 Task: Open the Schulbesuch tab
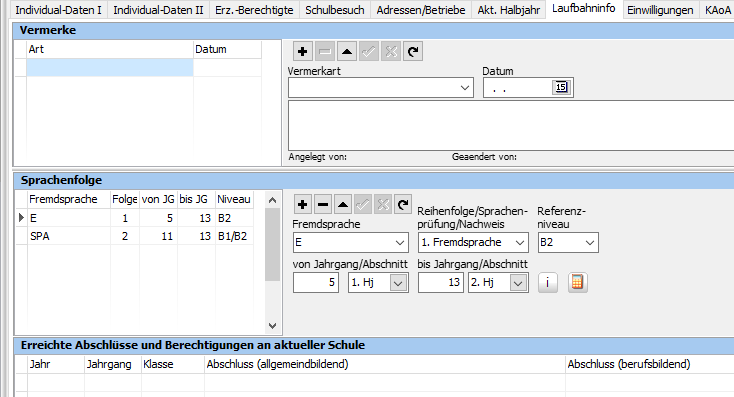coord(335,10)
